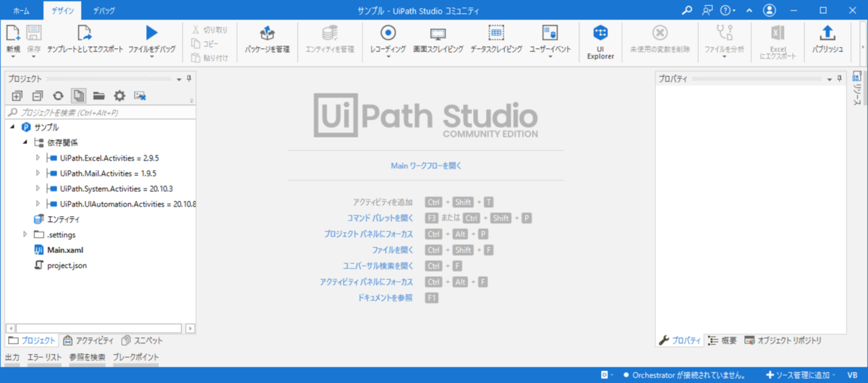This screenshot has width=868, height=383.
Task: Open UI Explorer
Action: [x=600, y=42]
